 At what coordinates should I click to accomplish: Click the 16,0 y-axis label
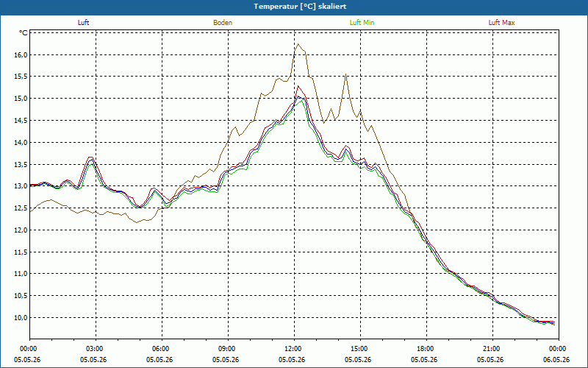coord(21,54)
